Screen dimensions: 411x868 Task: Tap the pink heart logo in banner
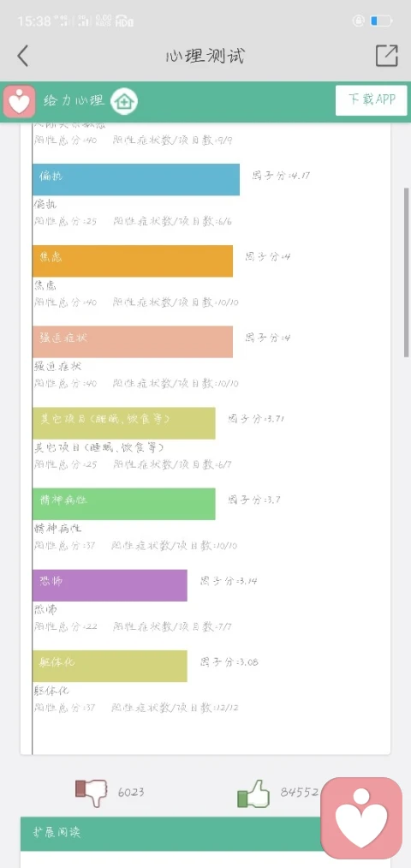click(x=20, y=101)
